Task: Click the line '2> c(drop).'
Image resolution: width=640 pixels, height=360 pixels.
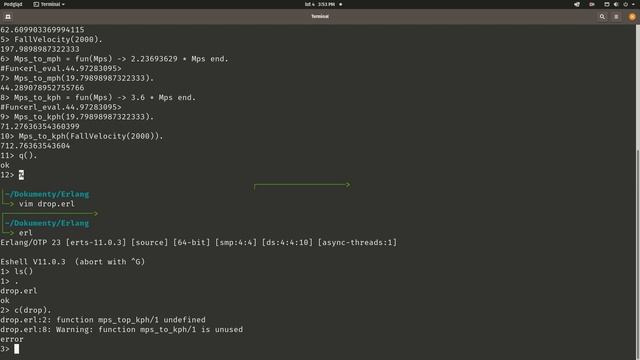Action: click(x=26, y=310)
